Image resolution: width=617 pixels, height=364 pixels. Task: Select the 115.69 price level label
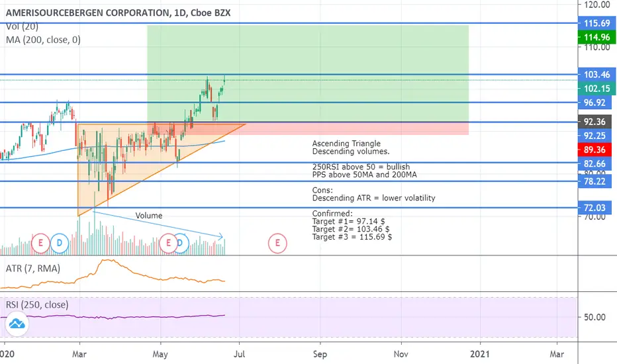(596, 23)
